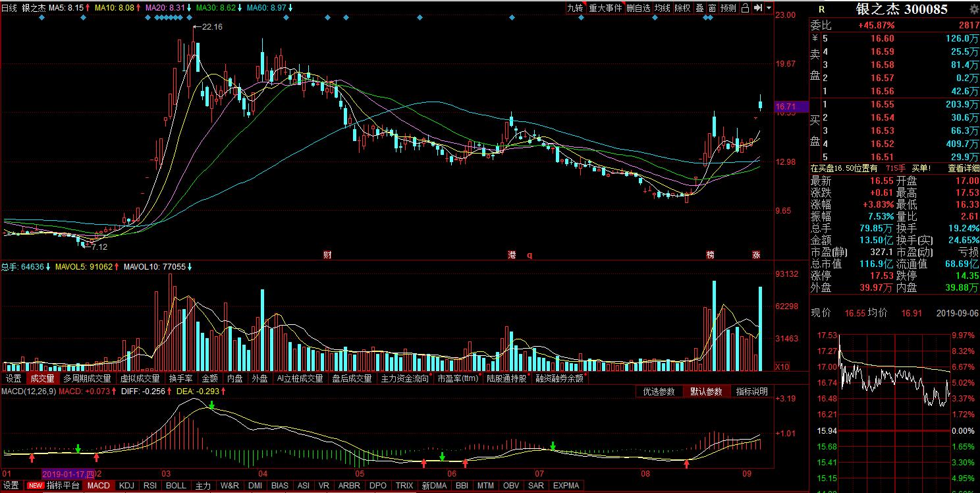This screenshot has height=493, width=980.
Task: Switch to the KDJ indicator
Action: point(126,486)
